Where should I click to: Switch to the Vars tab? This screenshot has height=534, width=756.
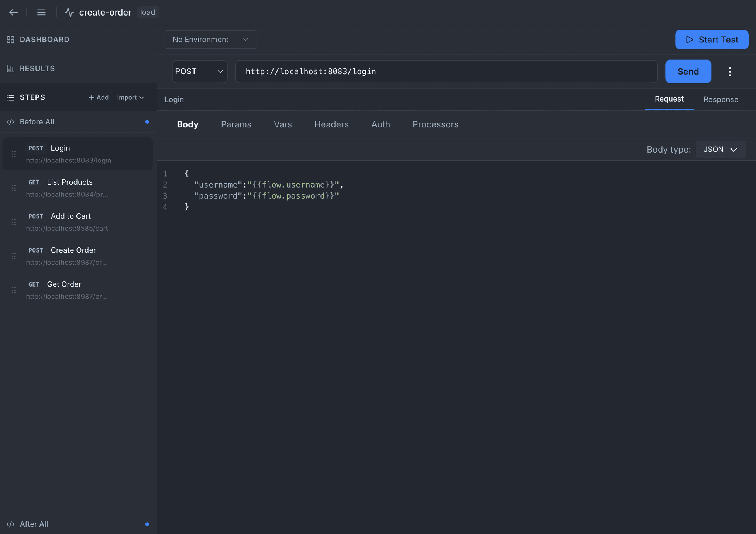pyautogui.click(x=283, y=124)
